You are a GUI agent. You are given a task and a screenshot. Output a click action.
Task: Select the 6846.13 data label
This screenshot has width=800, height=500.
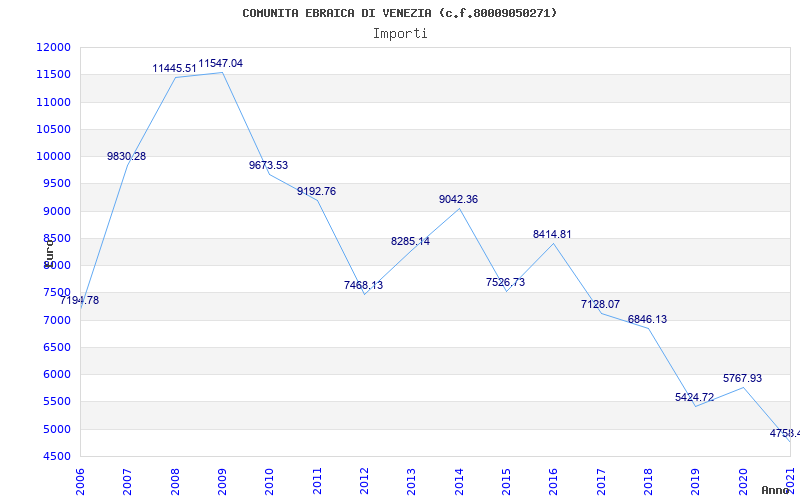[647, 319]
